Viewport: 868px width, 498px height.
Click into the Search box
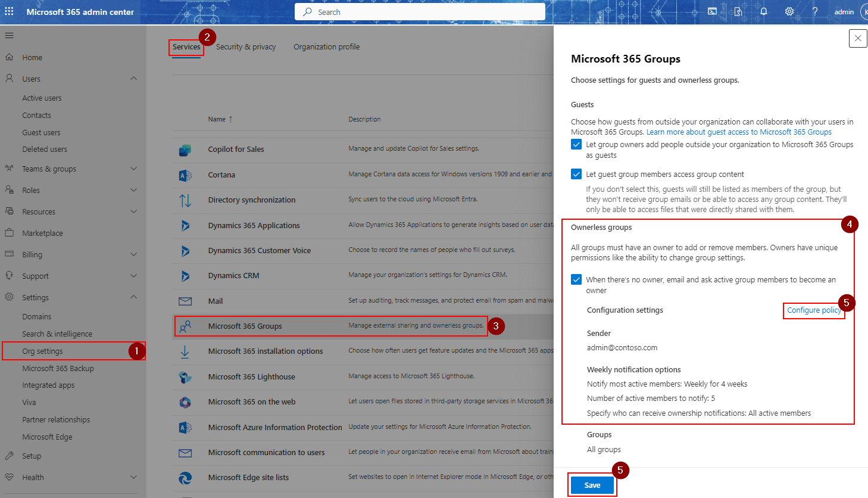point(420,12)
